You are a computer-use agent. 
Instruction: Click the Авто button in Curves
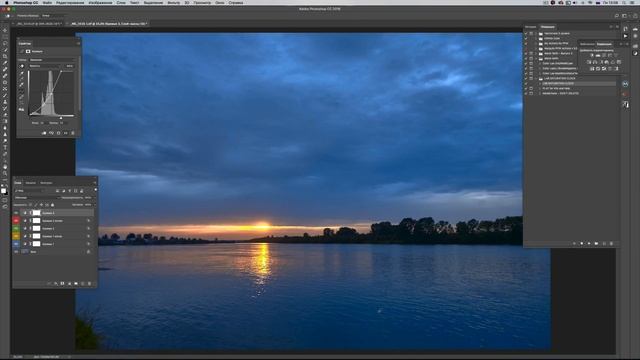point(69,66)
